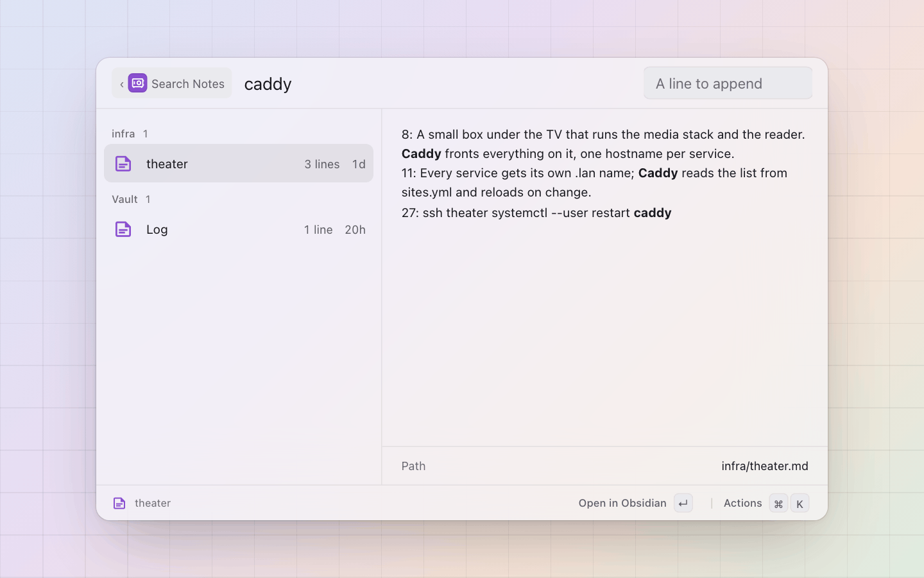Click preview line 8 about the TV box
The image size is (924, 578).
pyautogui.click(x=603, y=144)
